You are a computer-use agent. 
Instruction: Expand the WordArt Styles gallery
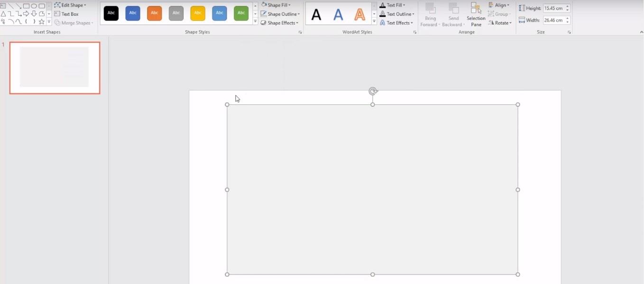pyautogui.click(x=374, y=22)
